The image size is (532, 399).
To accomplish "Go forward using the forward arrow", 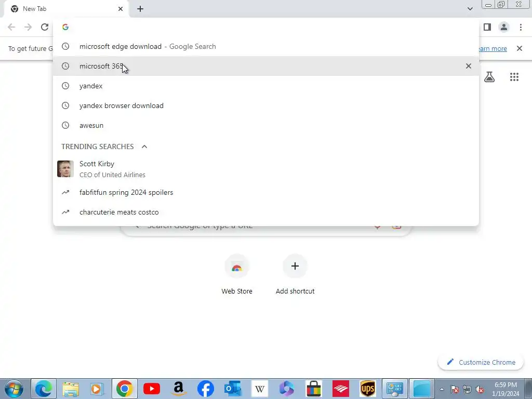I will [28, 27].
